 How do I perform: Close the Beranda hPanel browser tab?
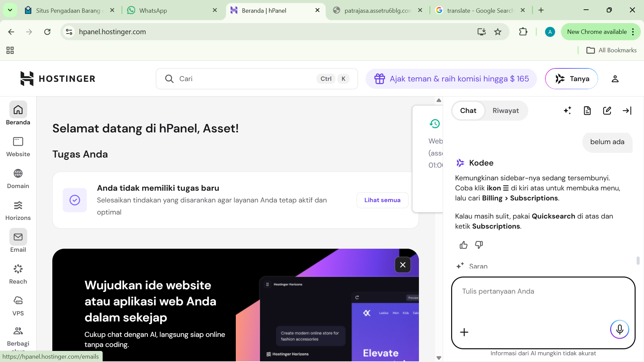317,10
